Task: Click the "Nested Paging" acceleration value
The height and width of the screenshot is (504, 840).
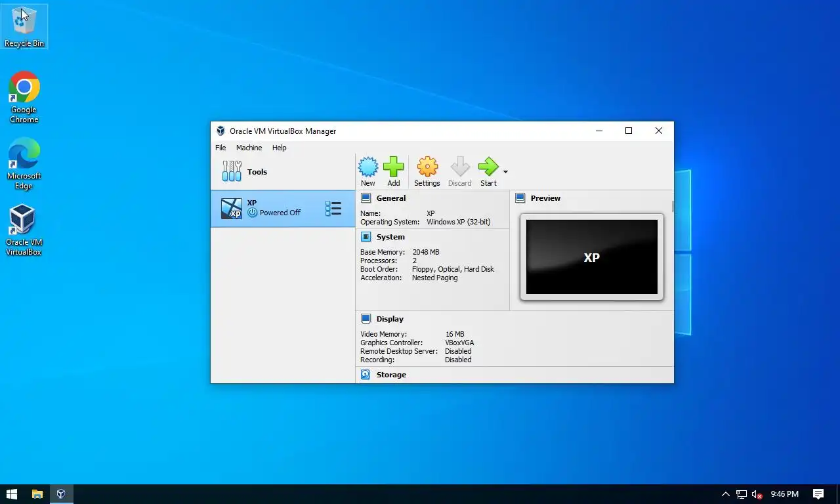Action: (x=435, y=278)
